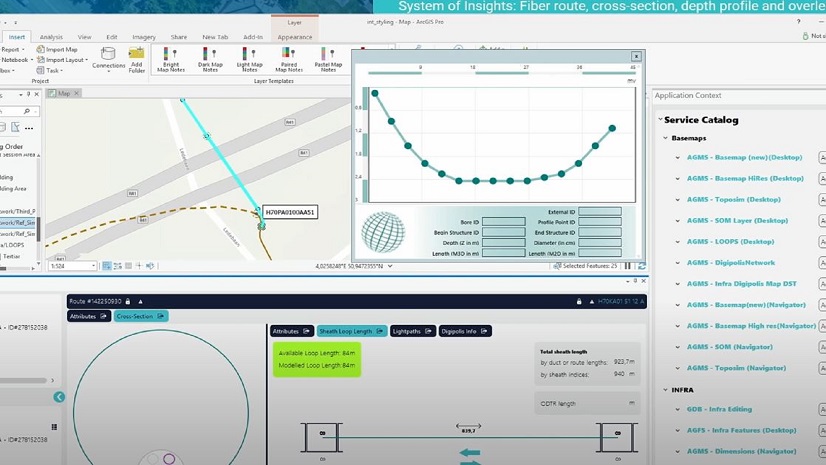Click GDB - Infra Editing item
Image resolution: width=826 pixels, height=465 pixels.
click(719, 409)
